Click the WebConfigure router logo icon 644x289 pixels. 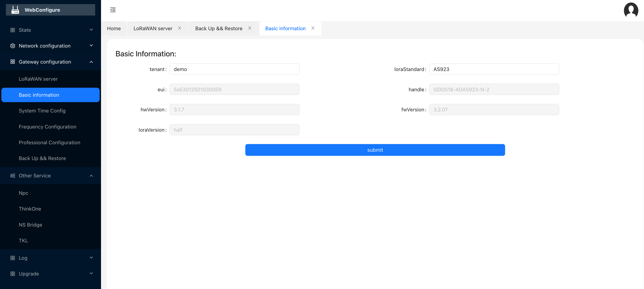coord(15,10)
